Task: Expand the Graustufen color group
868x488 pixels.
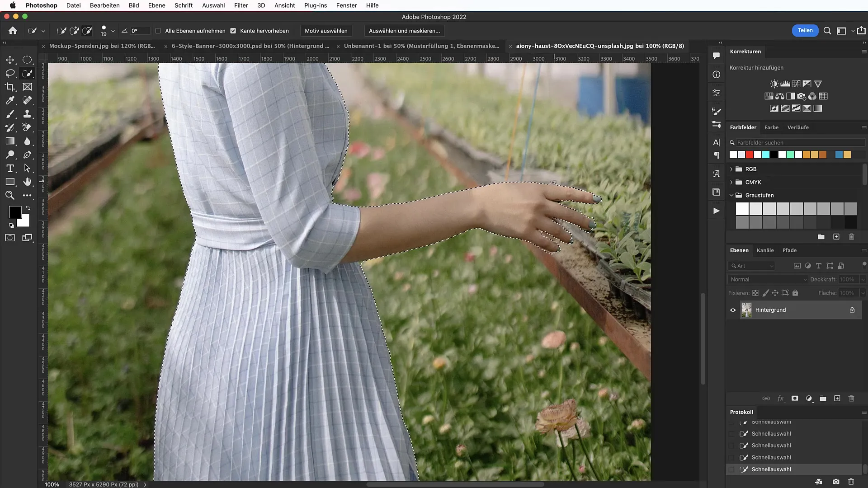Action: (x=731, y=194)
